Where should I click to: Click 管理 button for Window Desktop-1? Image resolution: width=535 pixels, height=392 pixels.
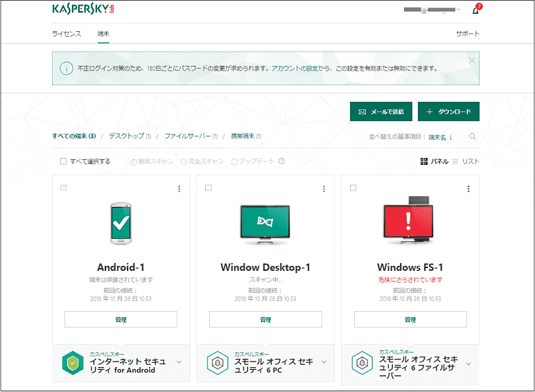pos(265,319)
